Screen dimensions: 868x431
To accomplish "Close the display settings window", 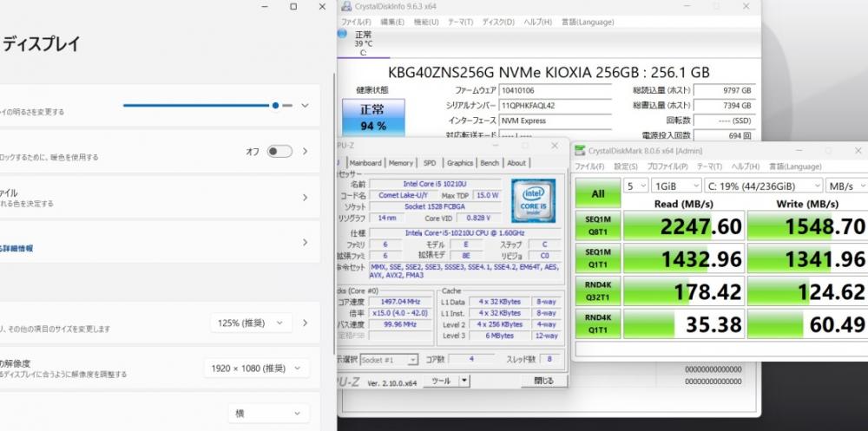I will click(x=322, y=7).
